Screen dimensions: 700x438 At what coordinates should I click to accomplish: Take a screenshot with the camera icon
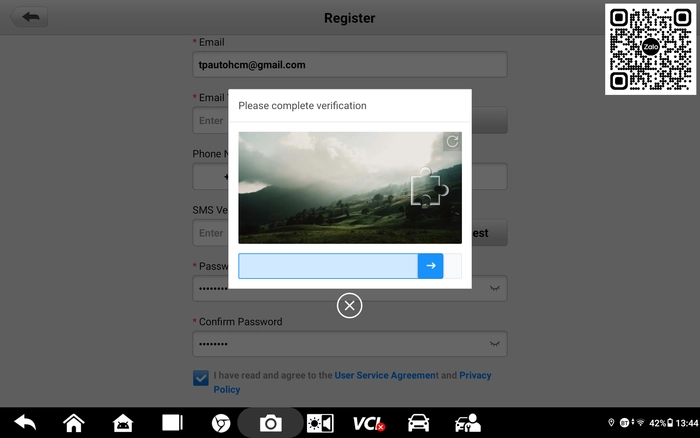point(271,423)
